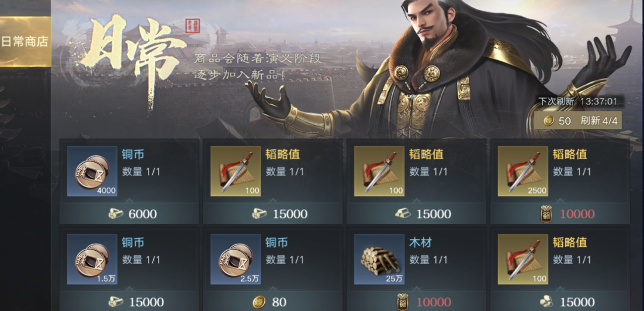
Task: Select the 韬略值 2500 sword scroll icon
Action: [x=523, y=171]
